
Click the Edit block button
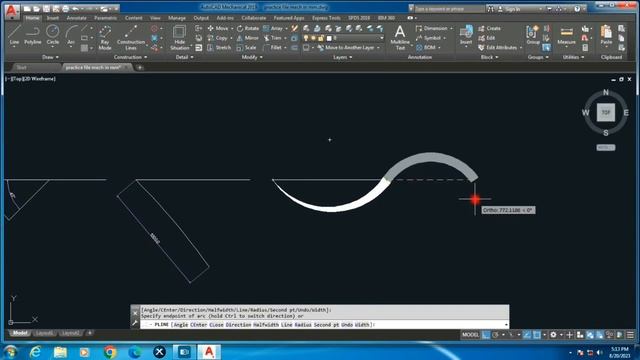(487, 38)
